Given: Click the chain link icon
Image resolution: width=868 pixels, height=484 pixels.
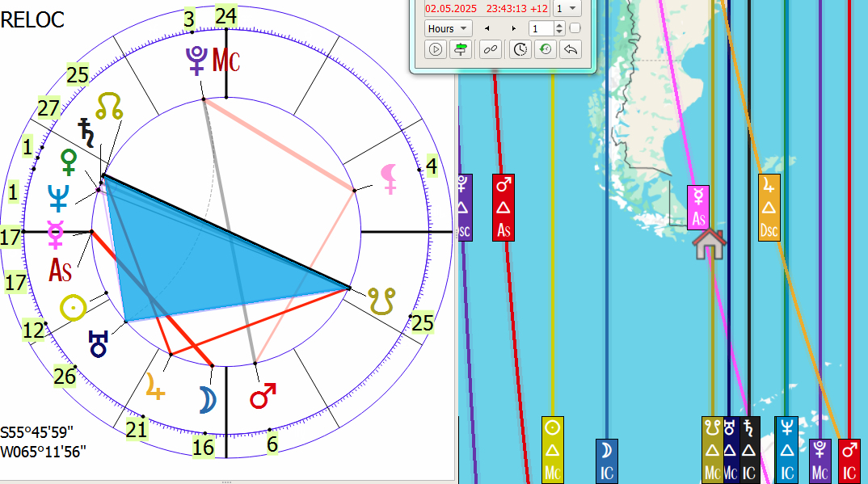Looking at the screenshot, I should pyautogui.click(x=491, y=49).
